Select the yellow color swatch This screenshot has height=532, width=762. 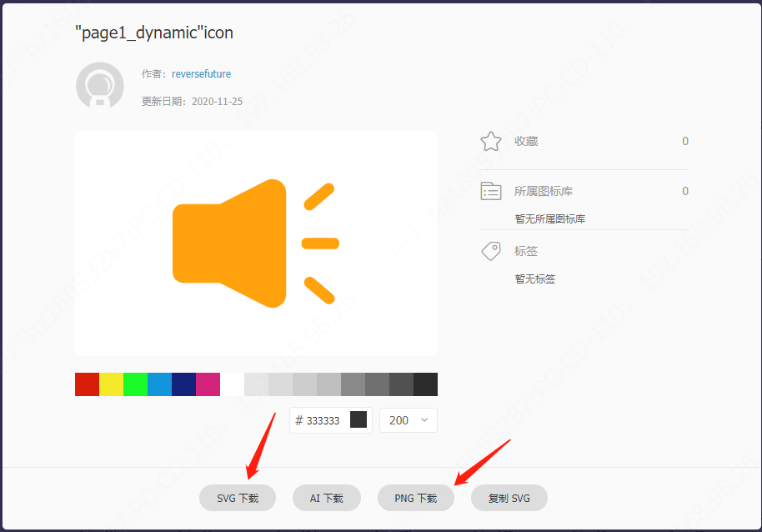pyautogui.click(x=111, y=384)
